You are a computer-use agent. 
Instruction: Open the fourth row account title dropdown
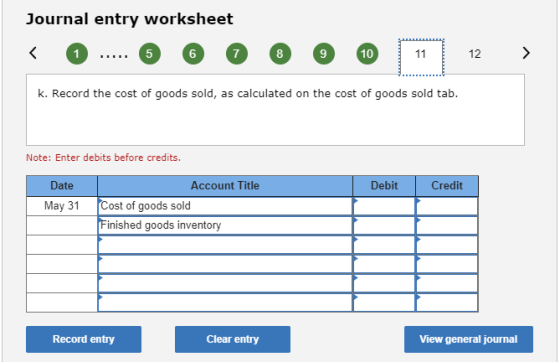click(x=225, y=264)
